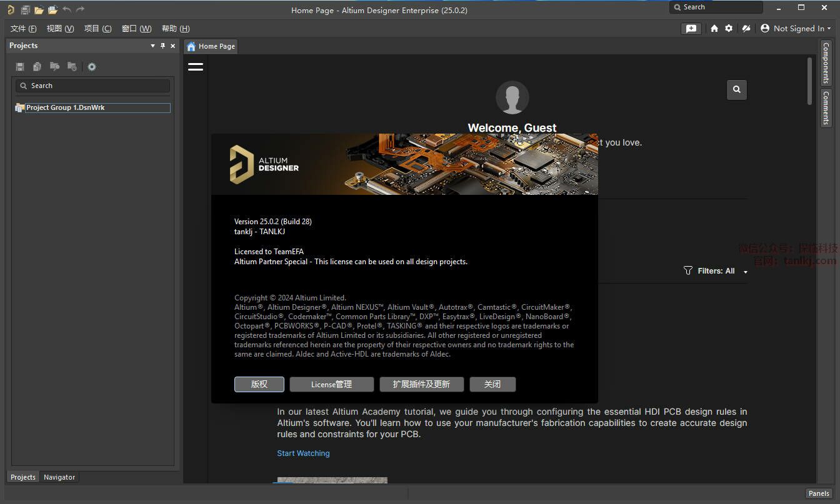
Task: Open the Projects panel options dropdown arrow
Action: click(153, 46)
